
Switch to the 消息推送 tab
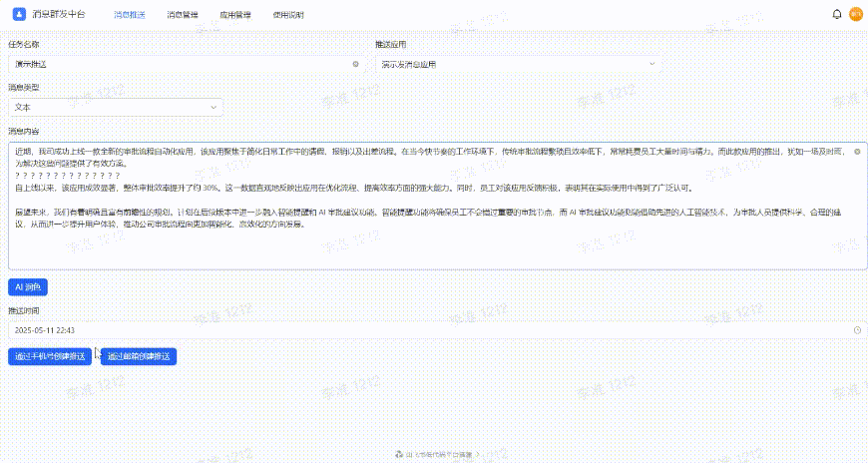[129, 15]
